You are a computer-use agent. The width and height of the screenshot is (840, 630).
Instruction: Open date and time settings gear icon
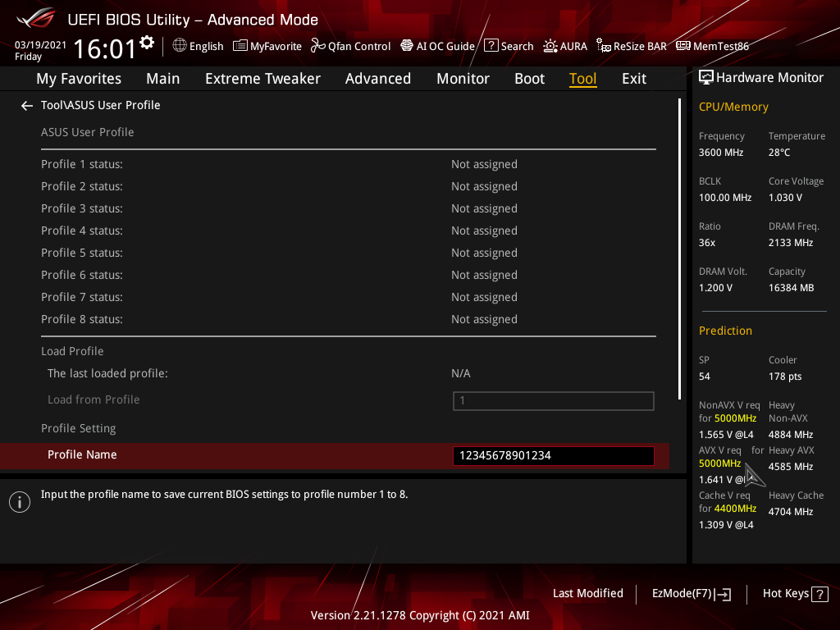[147, 43]
